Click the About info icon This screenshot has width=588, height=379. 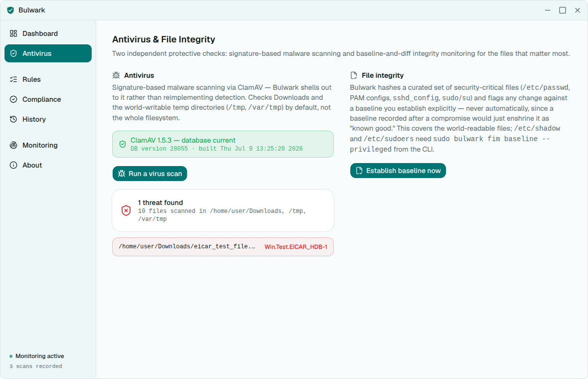13,165
